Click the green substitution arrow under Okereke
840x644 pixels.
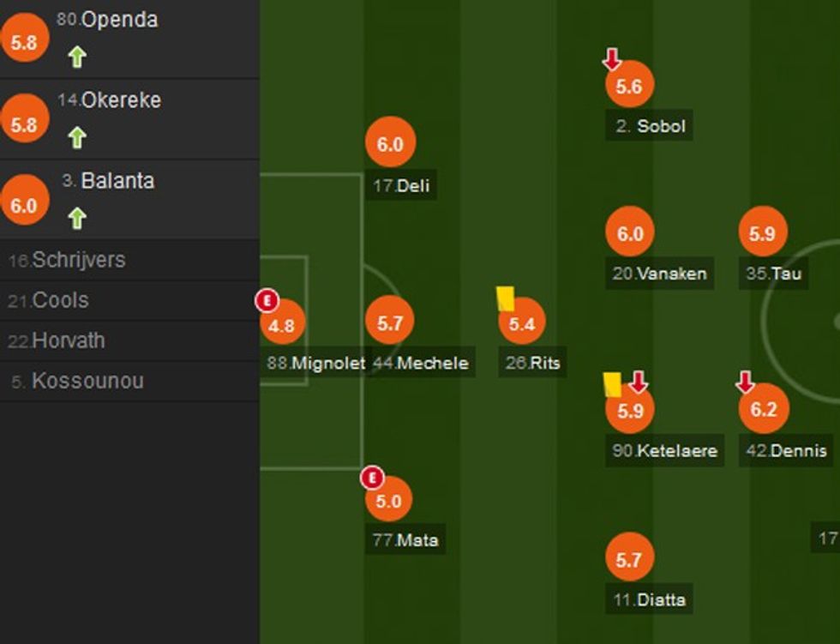pyautogui.click(x=77, y=137)
